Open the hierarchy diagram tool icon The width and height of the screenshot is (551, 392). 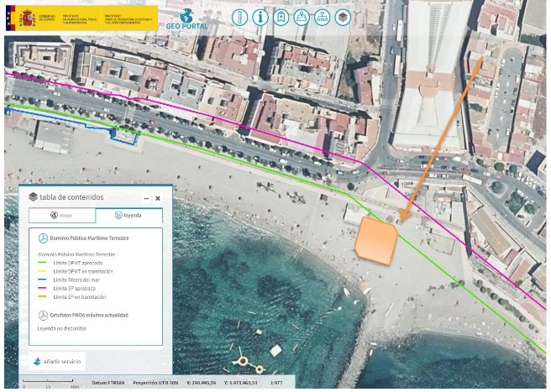coord(323,18)
